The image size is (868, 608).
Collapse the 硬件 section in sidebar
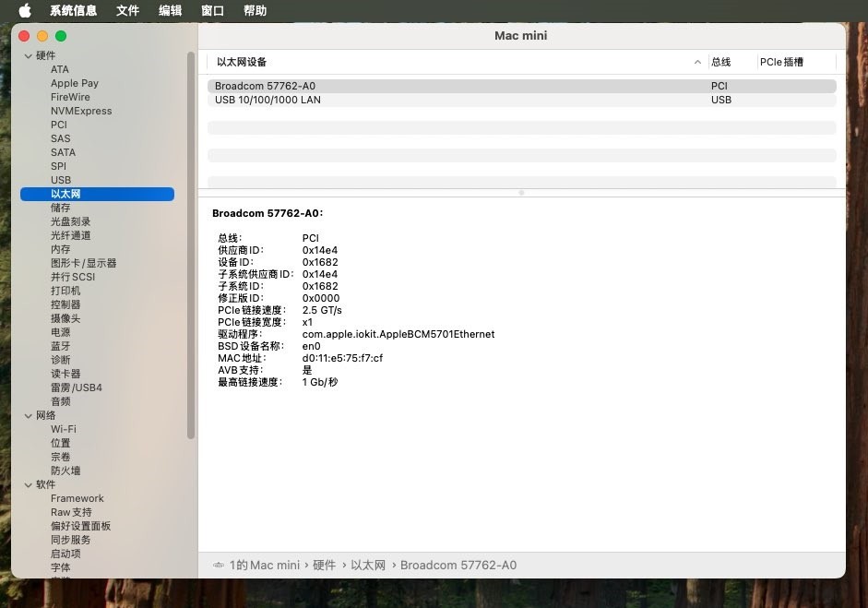[x=29, y=56]
